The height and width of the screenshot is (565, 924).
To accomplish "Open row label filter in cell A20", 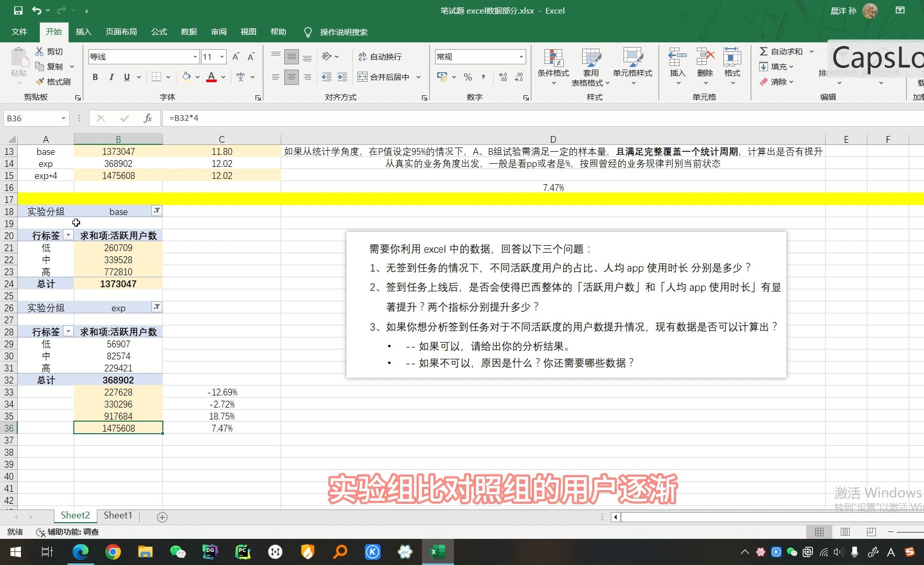I will pos(68,235).
